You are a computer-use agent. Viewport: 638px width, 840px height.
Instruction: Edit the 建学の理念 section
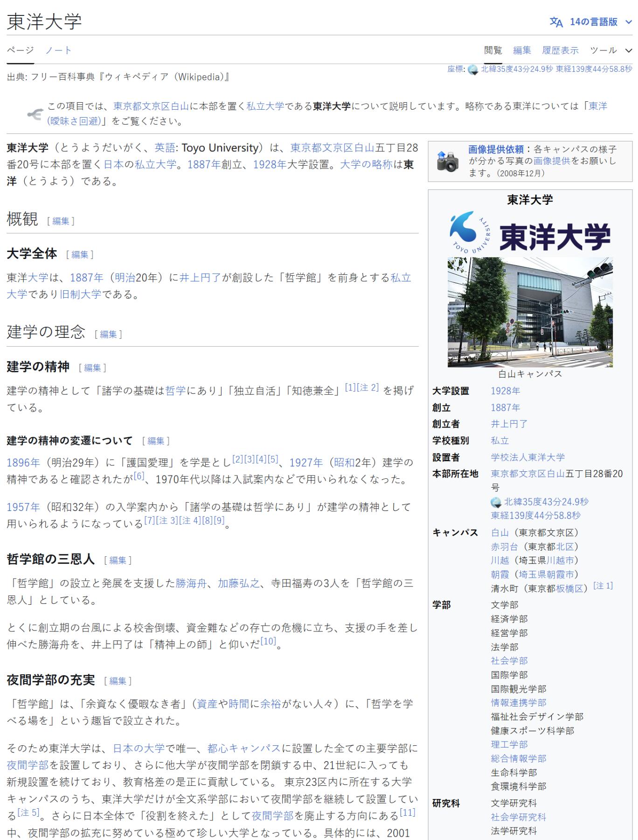(x=108, y=335)
